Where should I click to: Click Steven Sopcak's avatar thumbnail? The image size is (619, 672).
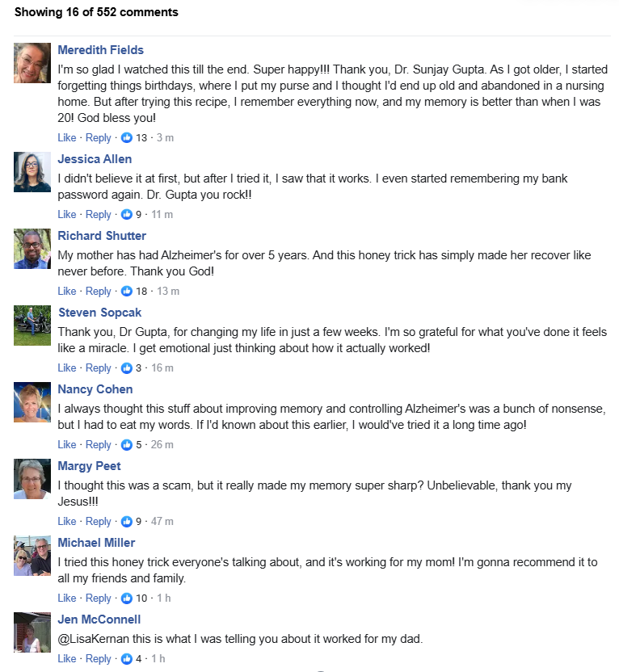32,325
